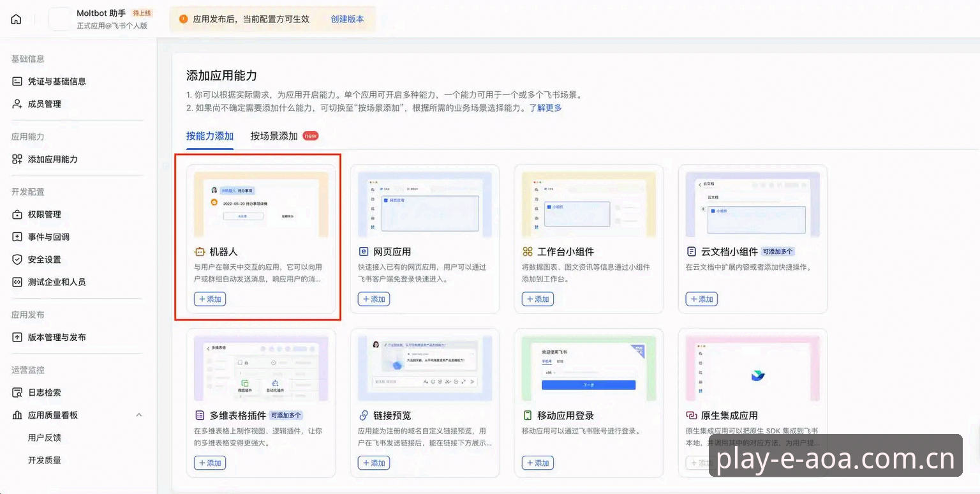Click the 创建版本 link
The width and height of the screenshot is (980, 494).
pos(347,19)
